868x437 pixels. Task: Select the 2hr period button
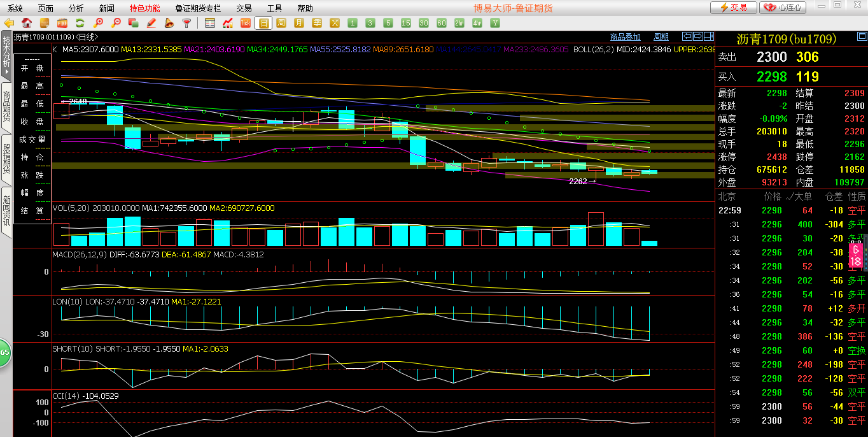pyautogui.click(x=459, y=23)
